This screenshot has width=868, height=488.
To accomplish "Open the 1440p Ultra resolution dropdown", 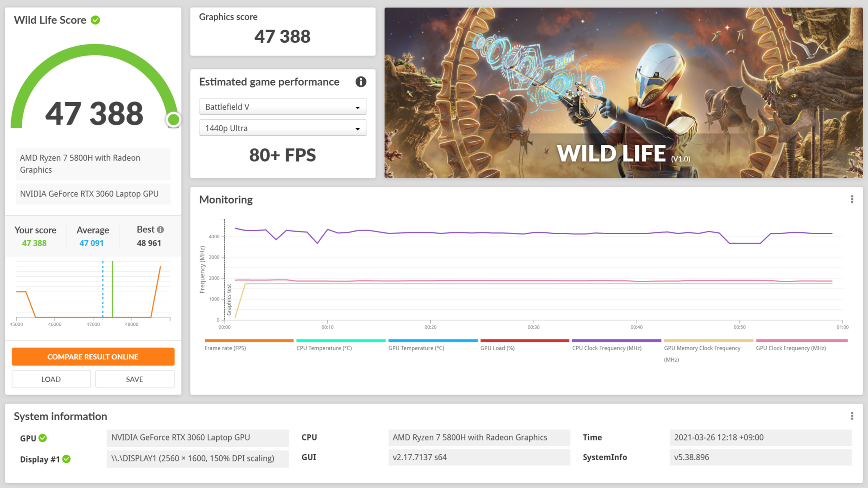I will coord(283,128).
